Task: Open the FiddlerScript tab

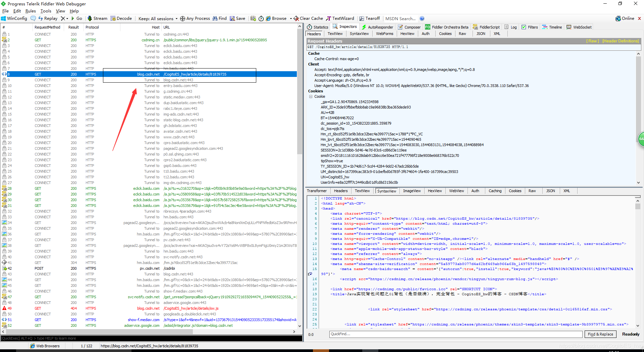Action: (486, 27)
